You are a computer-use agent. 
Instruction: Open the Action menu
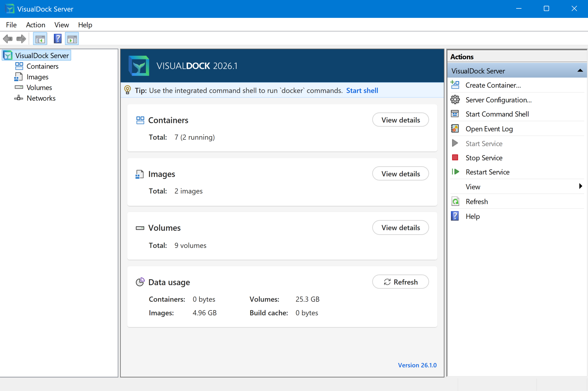(36, 25)
